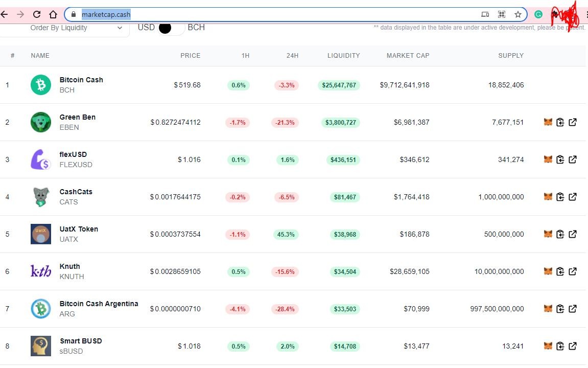588x368 pixels.
Task: Click the Smart BUSD name text
Action: 81,341
